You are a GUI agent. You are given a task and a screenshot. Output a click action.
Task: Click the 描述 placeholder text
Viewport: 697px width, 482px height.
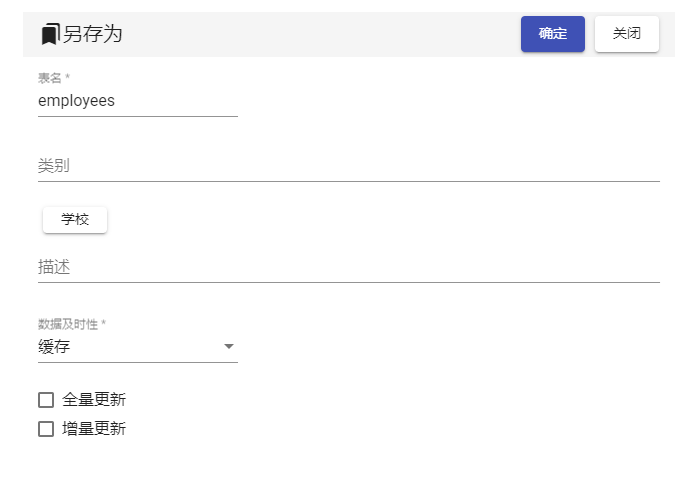(54, 267)
